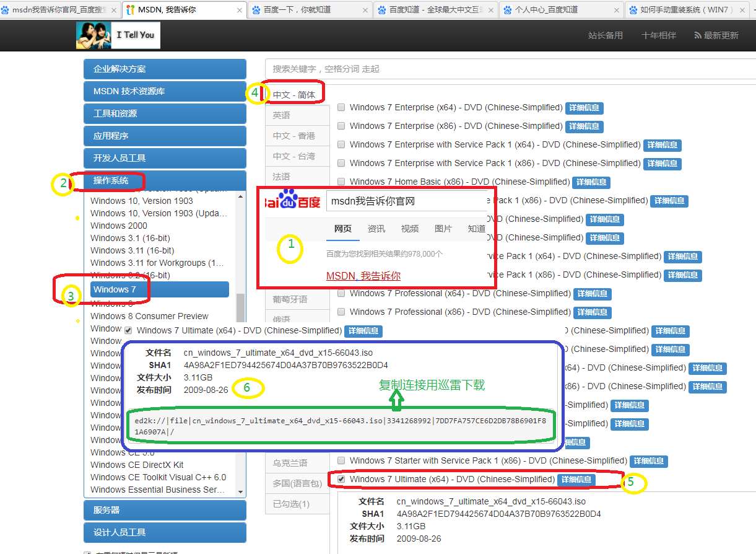Show 详细信息 for Windows 7 Professional (x64)
The image size is (756, 554).
pos(593,294)
